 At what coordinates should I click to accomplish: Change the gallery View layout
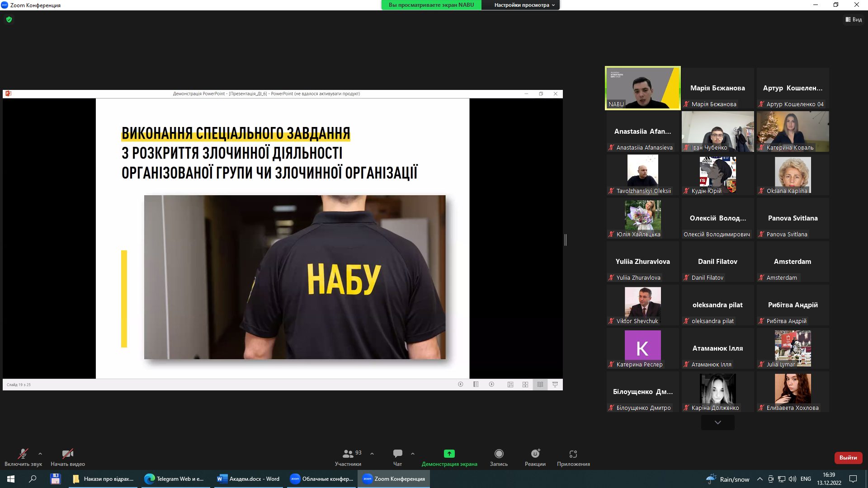(854, 19)
